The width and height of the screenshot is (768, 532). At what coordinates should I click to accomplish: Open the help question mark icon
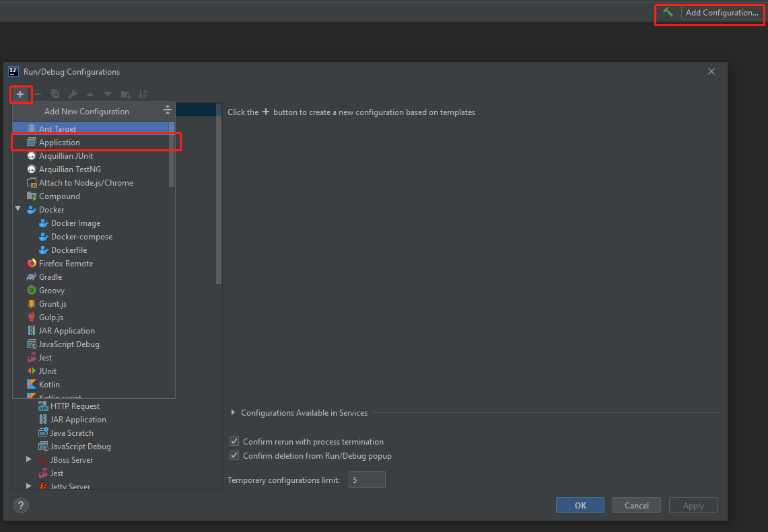pyautogui.click(x=20, y=505)
